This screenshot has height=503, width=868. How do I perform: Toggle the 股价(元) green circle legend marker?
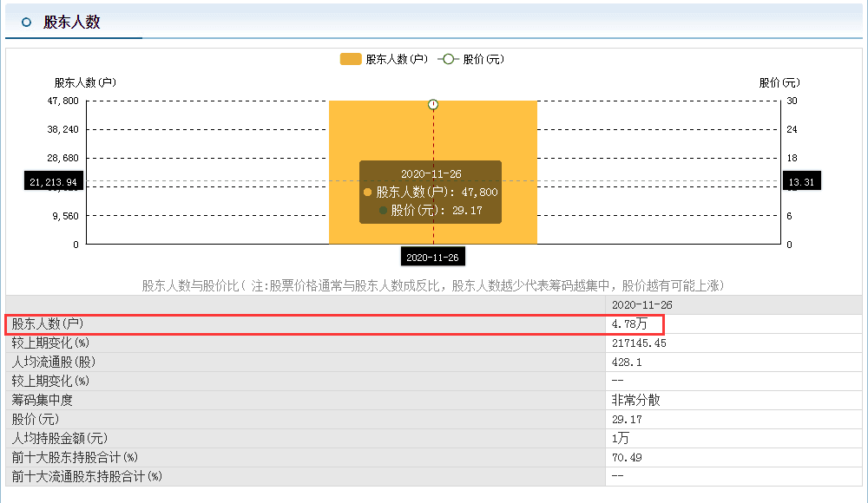click(x=448, y=59)
